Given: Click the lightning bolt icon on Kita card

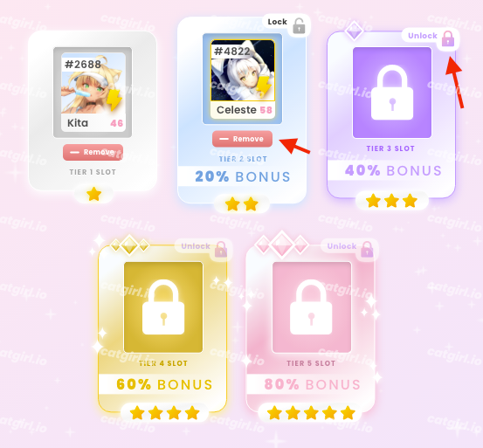Looking at the screenshot, I should coord(114,100).
